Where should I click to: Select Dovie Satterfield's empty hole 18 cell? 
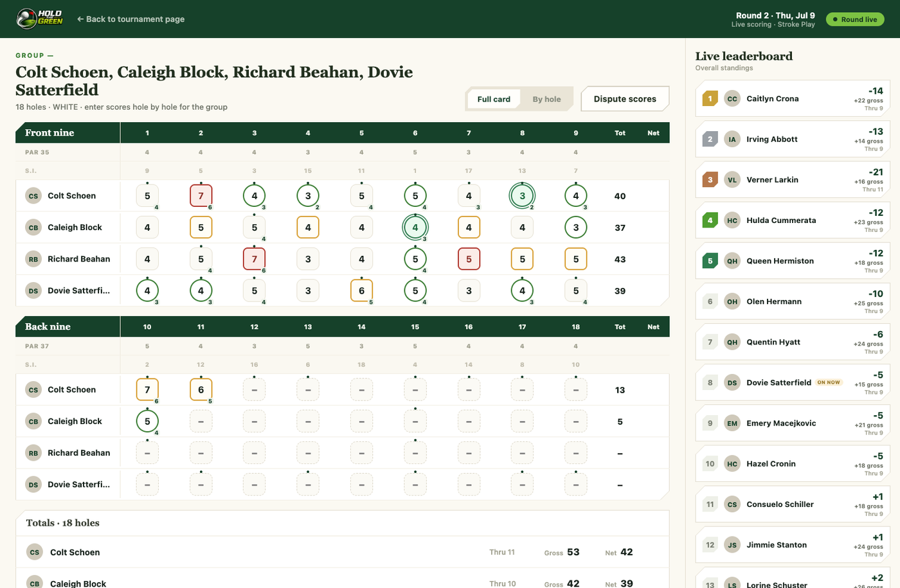576,485
